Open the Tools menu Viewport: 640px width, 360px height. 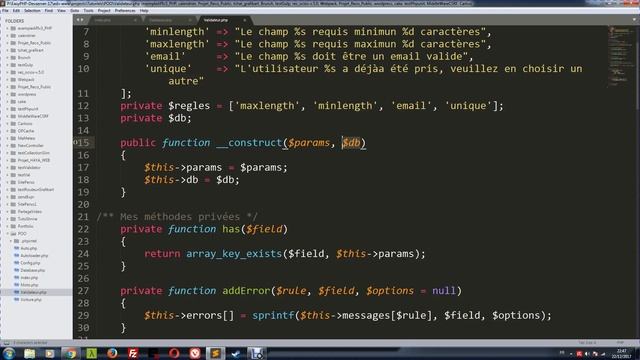[88, 11]
